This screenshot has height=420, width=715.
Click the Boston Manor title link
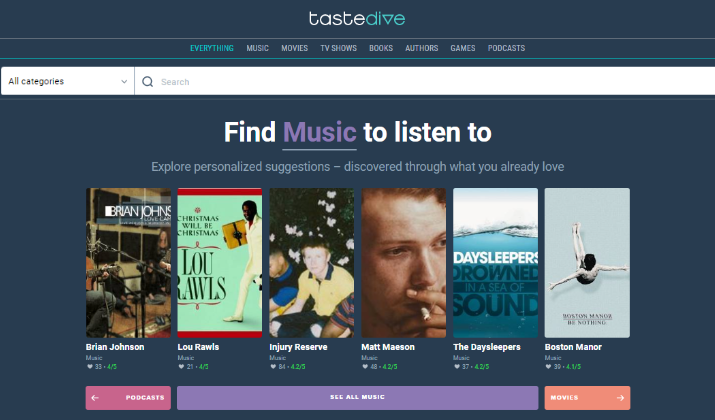[x=573, y=347]
